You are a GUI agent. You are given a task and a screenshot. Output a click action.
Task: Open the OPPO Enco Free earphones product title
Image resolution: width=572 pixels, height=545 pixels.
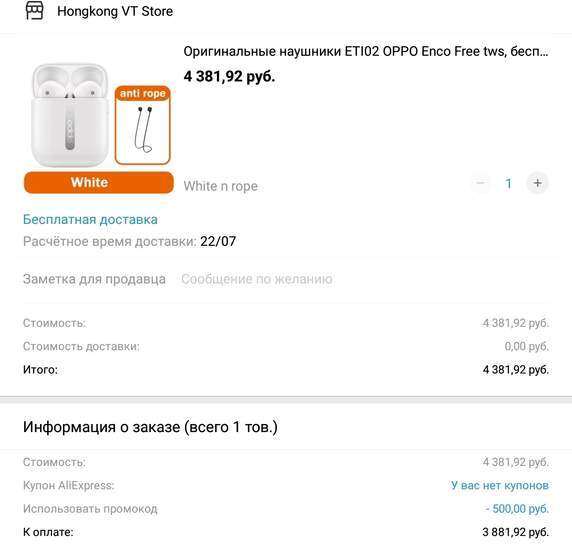click(x=366, y=51)
